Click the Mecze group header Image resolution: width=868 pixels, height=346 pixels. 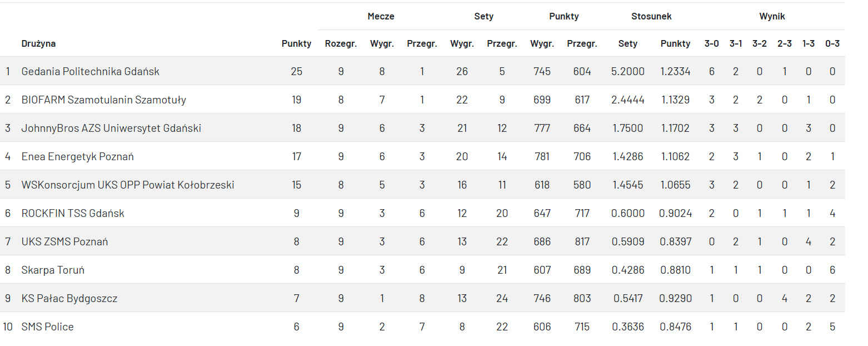381,16
